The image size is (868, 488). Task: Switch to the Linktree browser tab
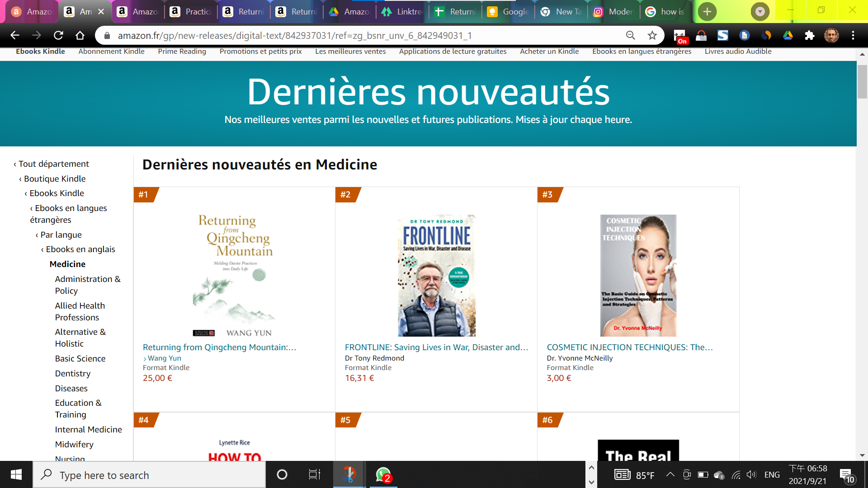click(402, 12)
